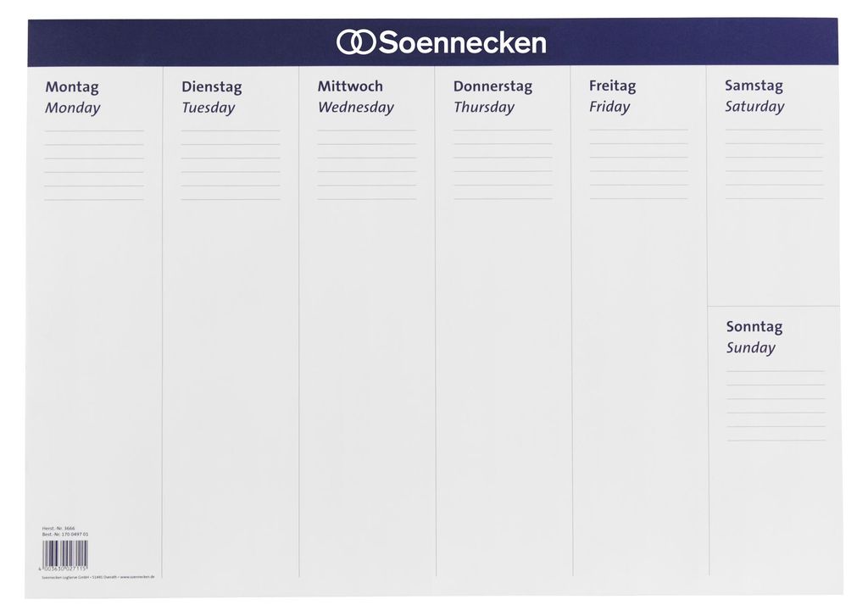Viewport: 868px width, 616px height.
Task: Click the blank area of Thursday column
Action: pos(503,387)
